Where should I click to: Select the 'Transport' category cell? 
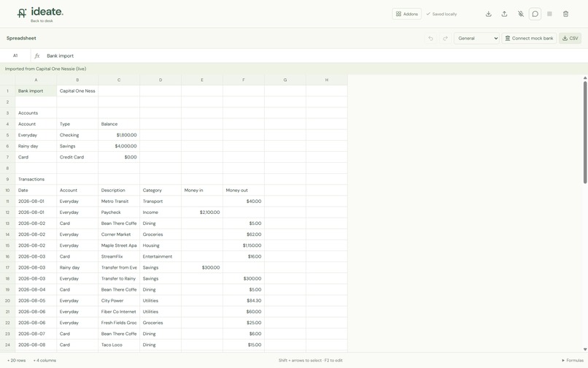point(160,202)
